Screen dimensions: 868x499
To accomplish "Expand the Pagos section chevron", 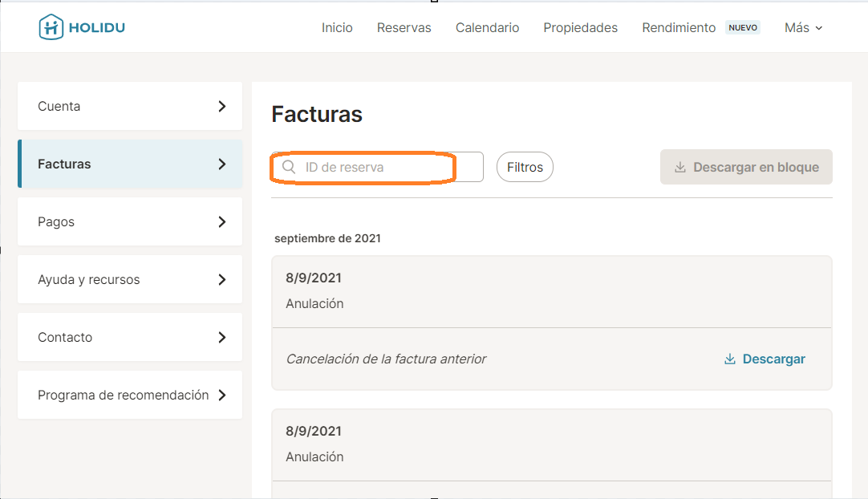I will [222, 221].
